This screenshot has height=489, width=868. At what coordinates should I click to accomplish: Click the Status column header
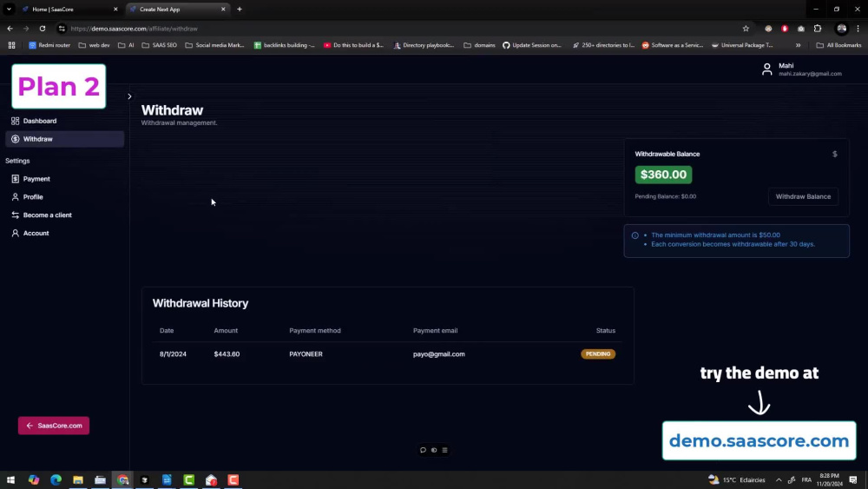click(x=606, y=331)
